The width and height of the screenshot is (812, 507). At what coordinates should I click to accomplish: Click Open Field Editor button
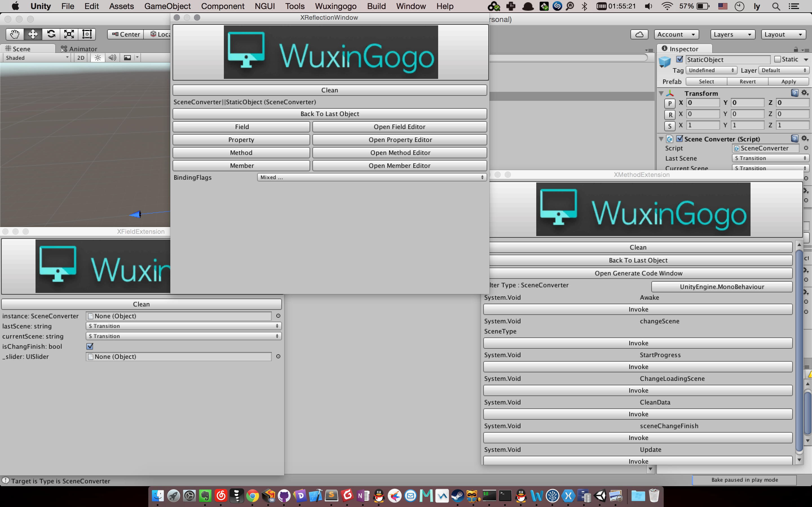coord(399,127)
